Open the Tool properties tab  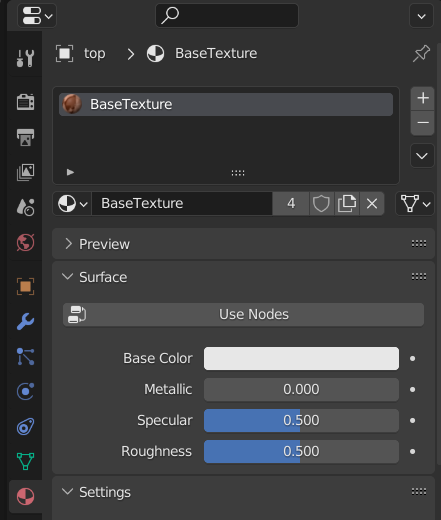click(x=25, y=58)
